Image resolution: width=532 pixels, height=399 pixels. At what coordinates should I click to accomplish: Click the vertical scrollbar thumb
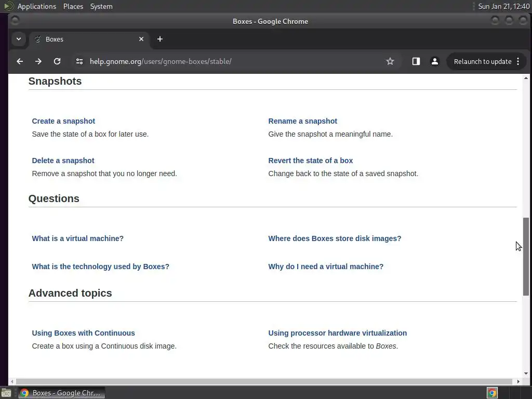tap(526, 257)
